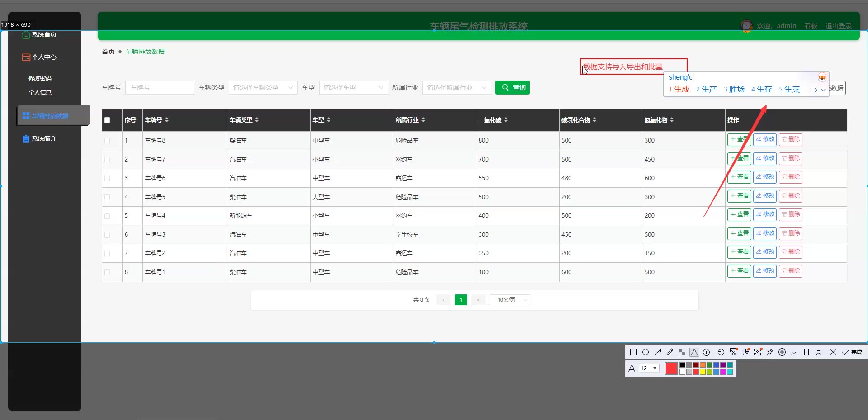
Task: Click 完成 to finish the screenshot
Action: pos(852,352)
